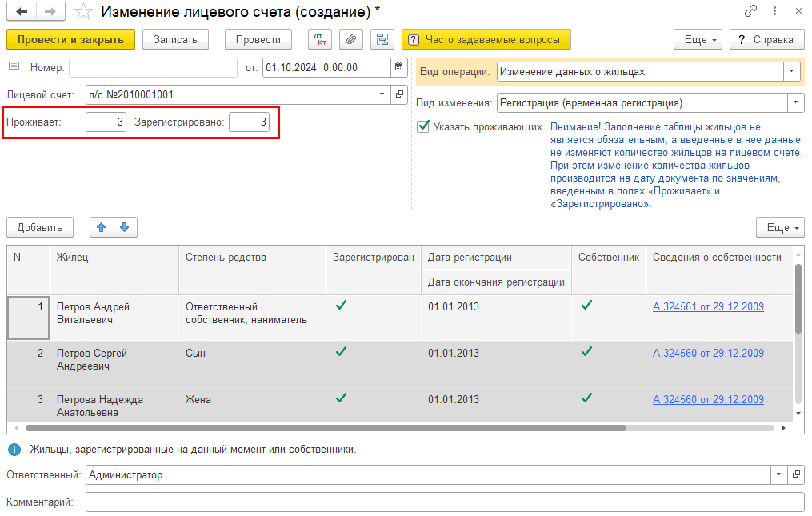This screenshot has height=516, width=812.
Task: Open the table Еще menu
Action: point(780,228)
